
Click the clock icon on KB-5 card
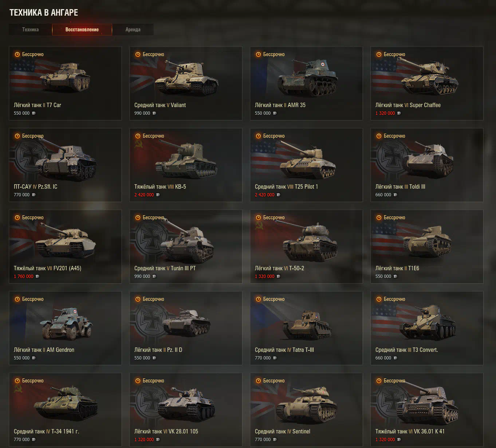point(138,136)
